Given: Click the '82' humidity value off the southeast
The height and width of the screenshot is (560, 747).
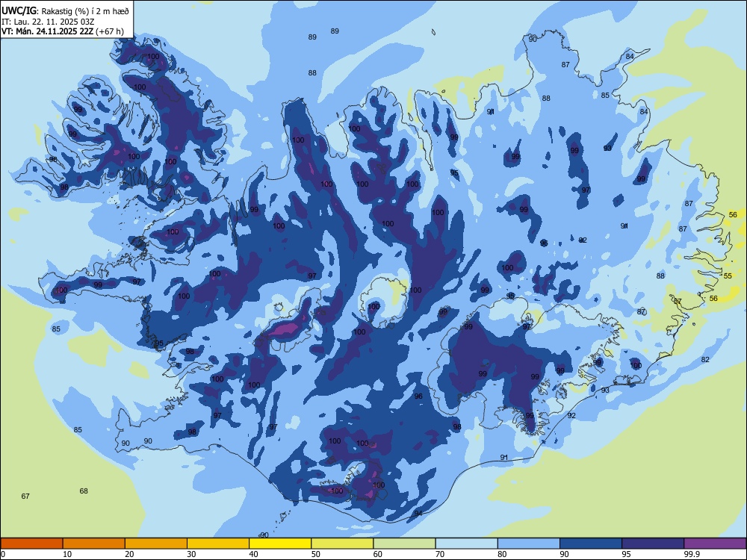Looking at the screenshot, I should coord(705,360).
